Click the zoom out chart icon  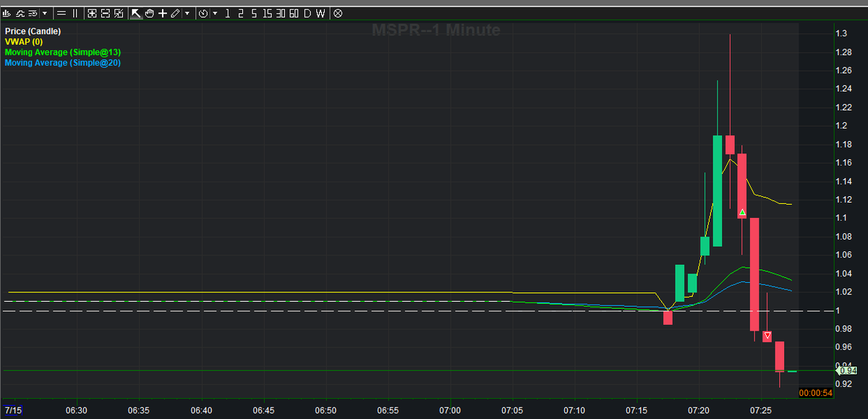coord(105,13)
